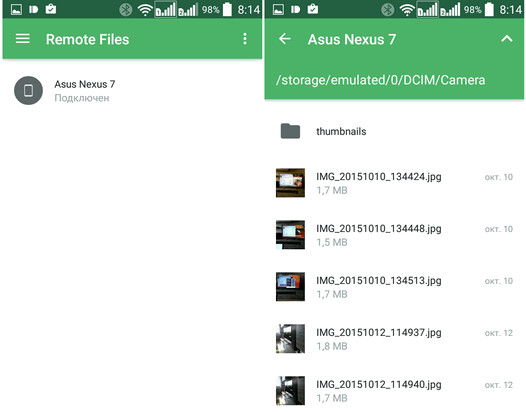Tap the Remote Files title
Viewport: 526px width, 412px height.
pyautogui.click(x=87, y=39)
